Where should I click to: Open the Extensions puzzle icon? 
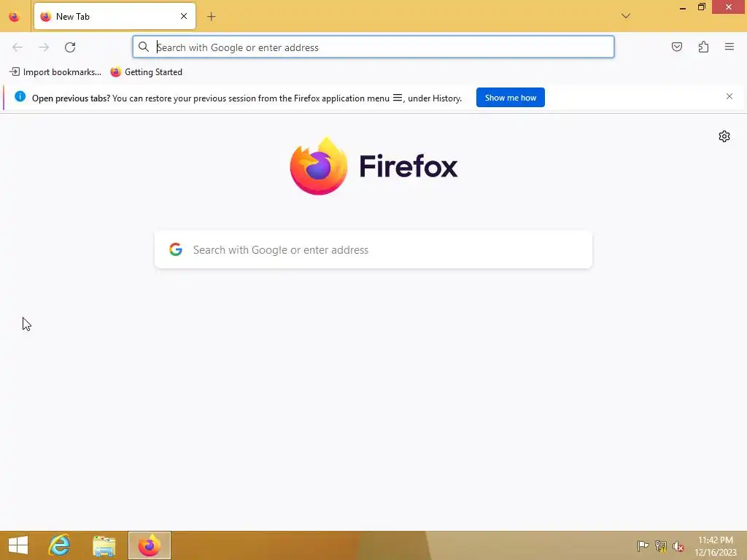pyautogui.click(x=704, y=47)
